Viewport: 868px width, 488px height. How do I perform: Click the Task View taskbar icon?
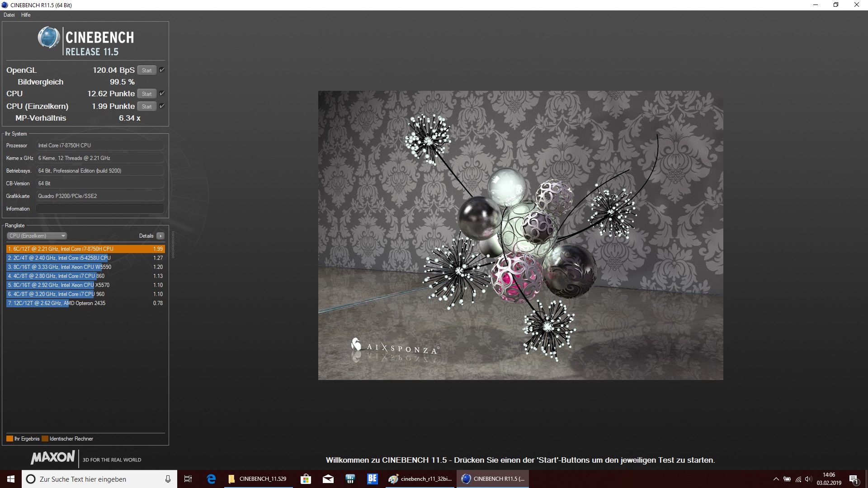pyautogui.click(x=188, y=479)
